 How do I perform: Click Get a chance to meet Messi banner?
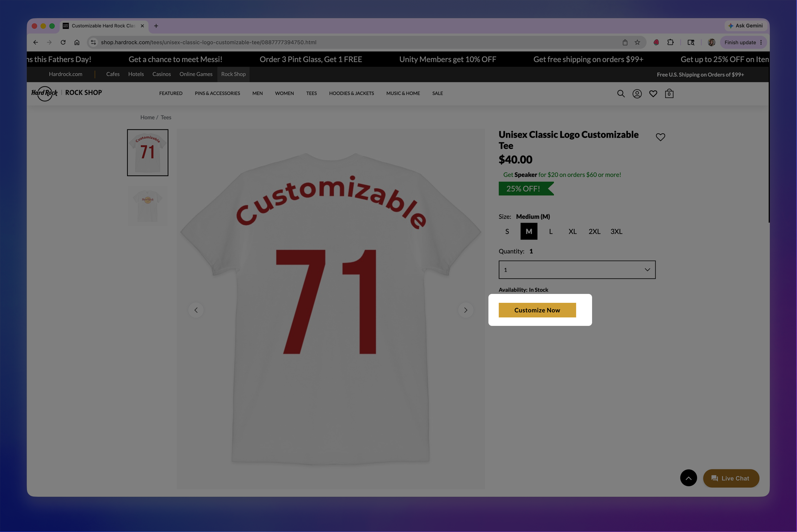pyautogui.click(x=175, y=59)
